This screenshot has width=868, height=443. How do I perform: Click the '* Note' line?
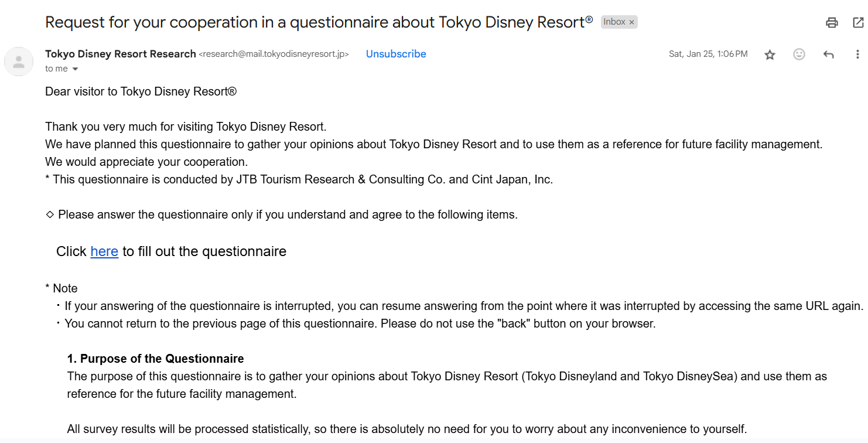(x=61, y=288)
